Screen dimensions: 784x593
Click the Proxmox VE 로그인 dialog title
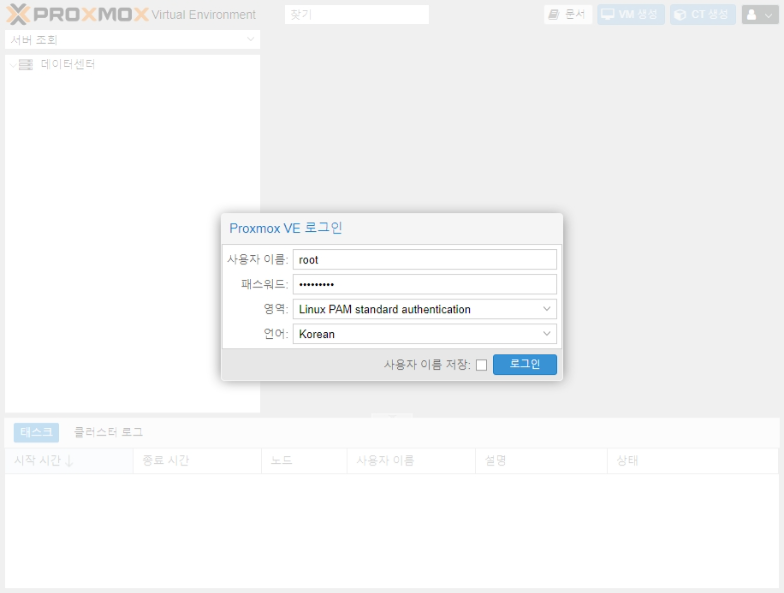click(x=286, y=228)
